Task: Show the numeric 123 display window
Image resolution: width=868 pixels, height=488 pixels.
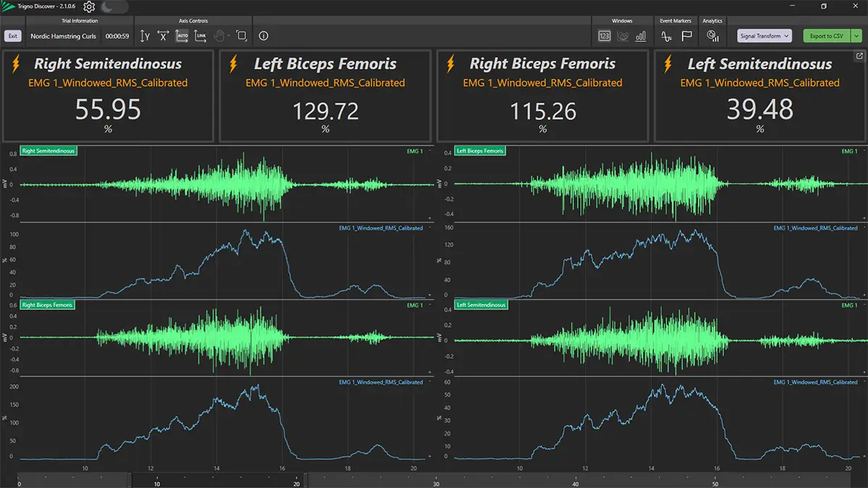Action: (x=604, y=36)
